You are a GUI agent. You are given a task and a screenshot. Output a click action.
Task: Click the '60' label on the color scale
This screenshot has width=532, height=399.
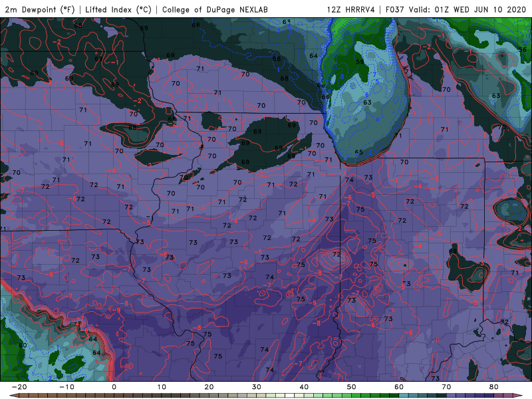point(399,387)
